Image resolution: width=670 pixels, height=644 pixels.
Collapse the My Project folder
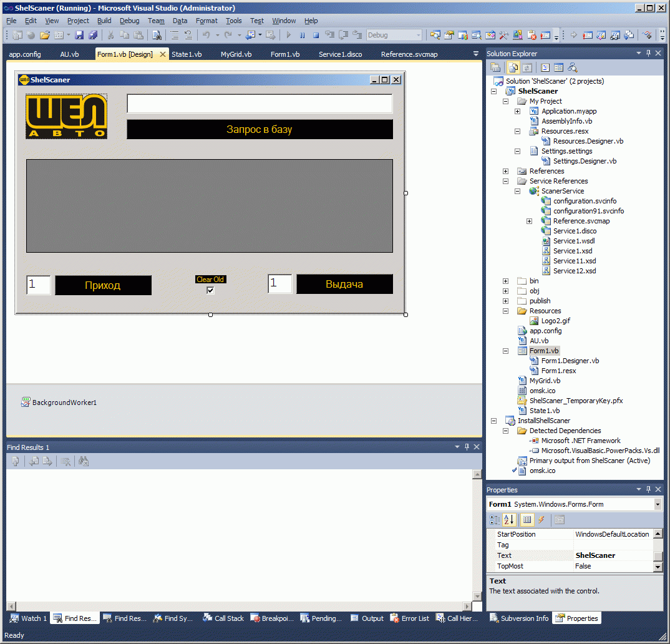tap(505, 101)
